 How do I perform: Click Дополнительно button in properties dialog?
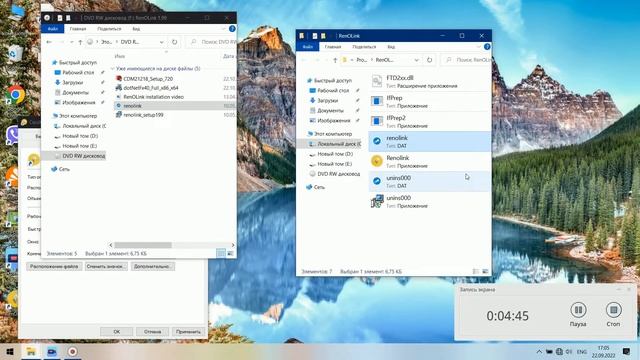point(153,266)
